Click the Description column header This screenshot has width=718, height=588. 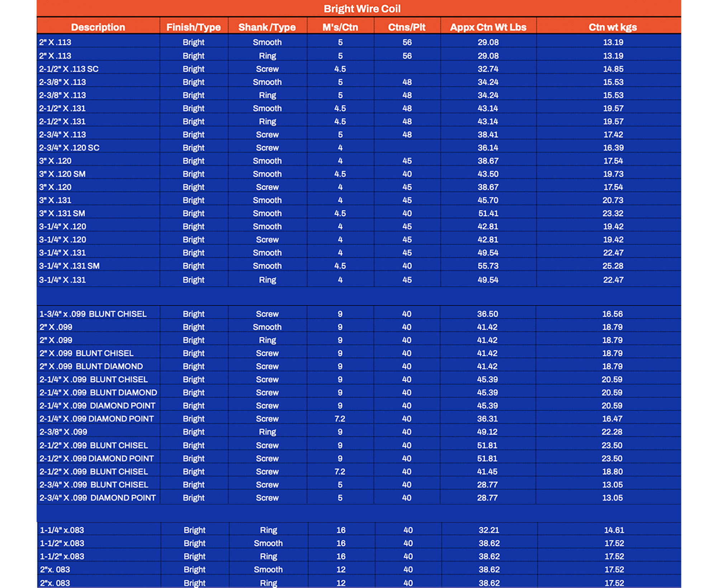click(x=98, y=27)
